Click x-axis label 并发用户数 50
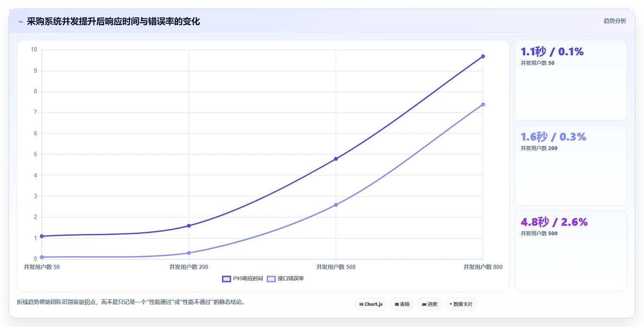This screenshot has width=644, height=327. [x=42, y=267]
